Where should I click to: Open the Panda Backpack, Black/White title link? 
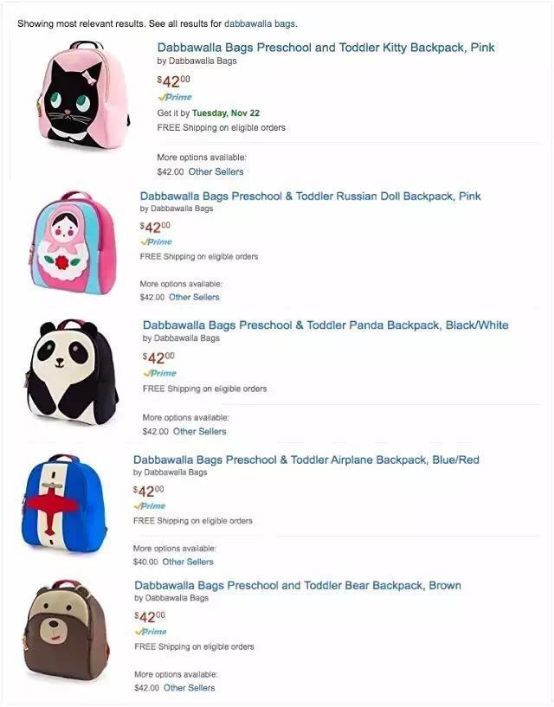[325, 325]
